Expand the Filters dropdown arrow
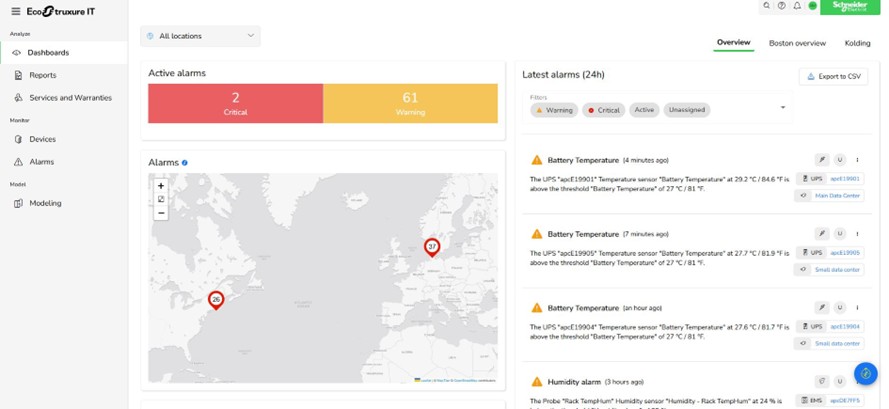Viewport: 889px width, 409px height. click(x=782, y=108)
